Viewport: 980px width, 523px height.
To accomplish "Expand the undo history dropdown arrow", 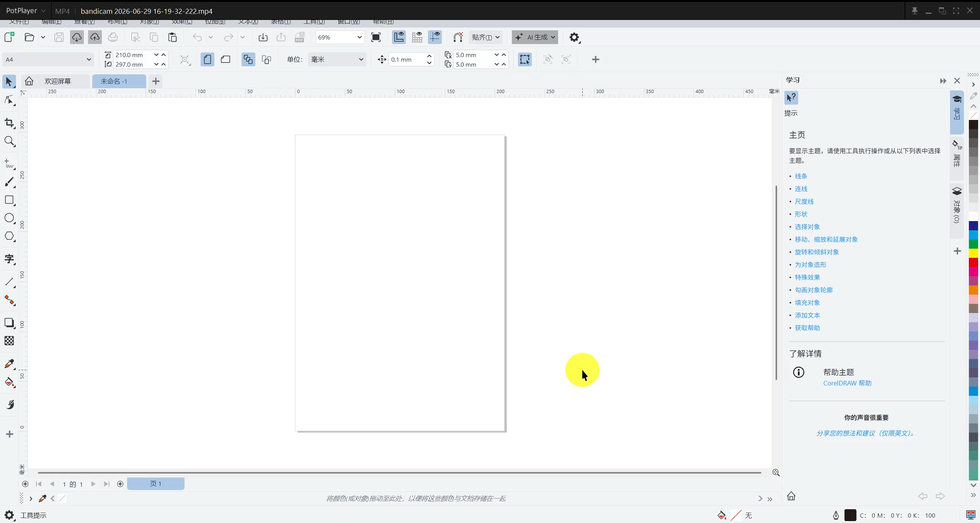I will point(211,37).
